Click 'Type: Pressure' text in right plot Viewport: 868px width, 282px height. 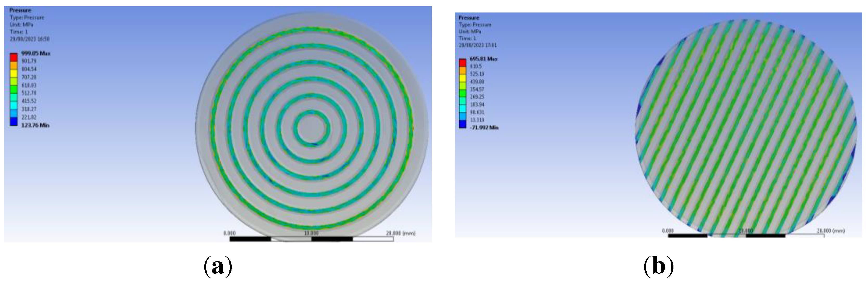click(475, 25)
